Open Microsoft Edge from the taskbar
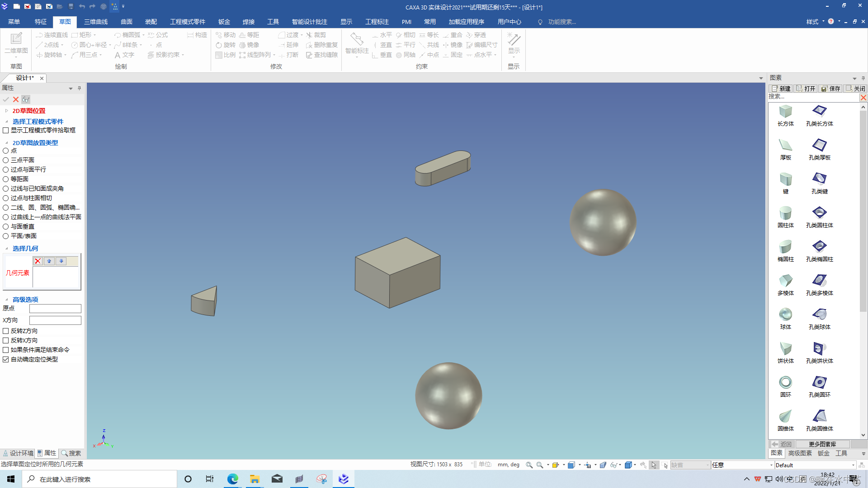This screenshot has width=868, height=488. (x=232, y=479)
